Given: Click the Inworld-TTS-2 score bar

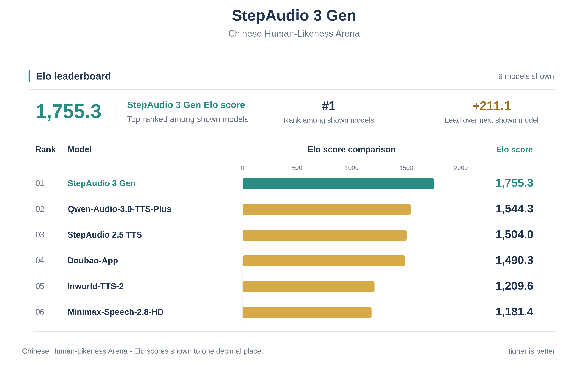Looking at the screenshot, I should (x=308, y=287).
